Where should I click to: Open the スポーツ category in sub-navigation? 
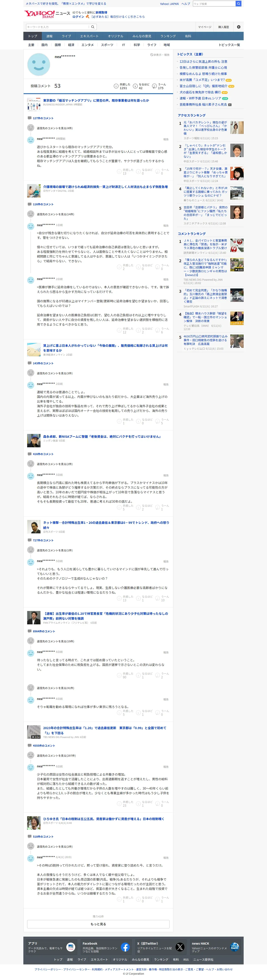pos(107,45)
